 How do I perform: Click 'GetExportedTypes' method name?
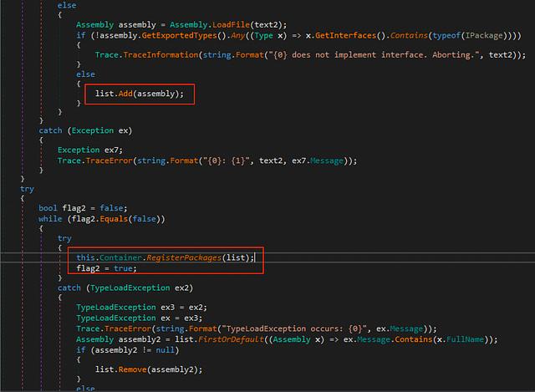point(179,35)
